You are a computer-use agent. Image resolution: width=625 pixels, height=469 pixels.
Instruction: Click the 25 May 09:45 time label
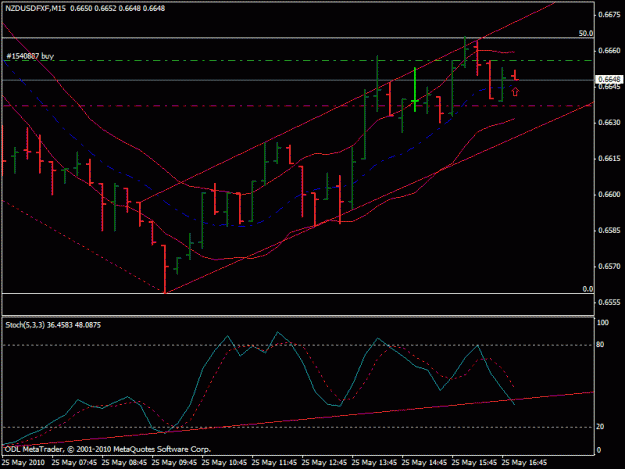175,463
